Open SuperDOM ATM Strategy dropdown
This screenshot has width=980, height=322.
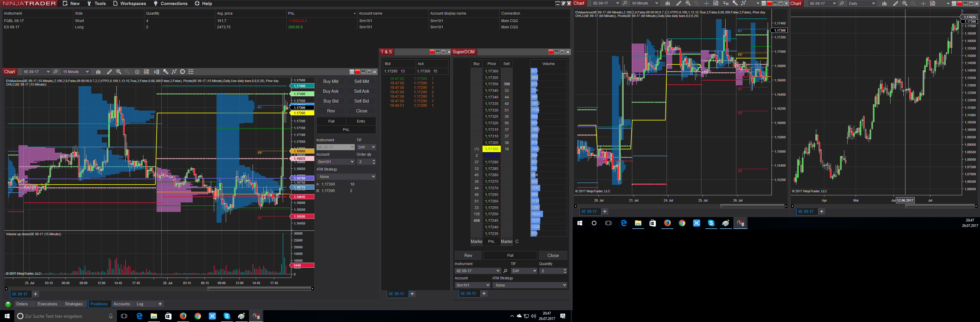tap(530, 286)
